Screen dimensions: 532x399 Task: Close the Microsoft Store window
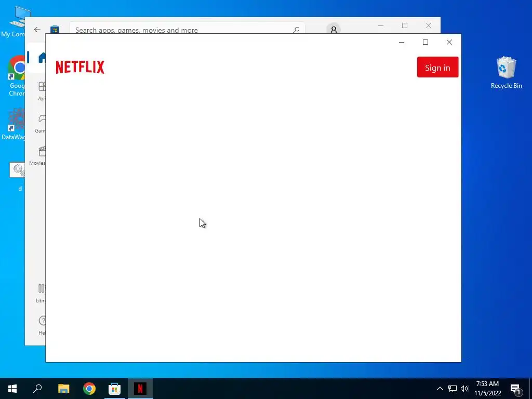429,26
